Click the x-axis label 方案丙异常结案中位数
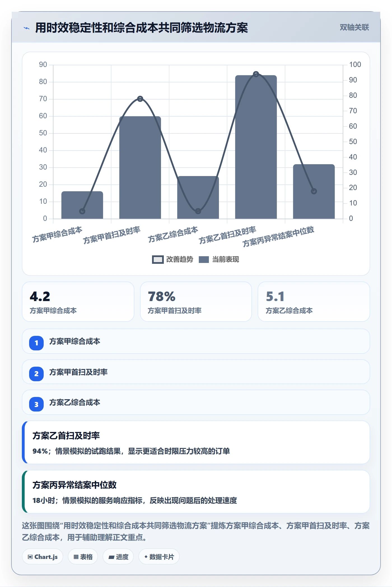 point(278,237)
